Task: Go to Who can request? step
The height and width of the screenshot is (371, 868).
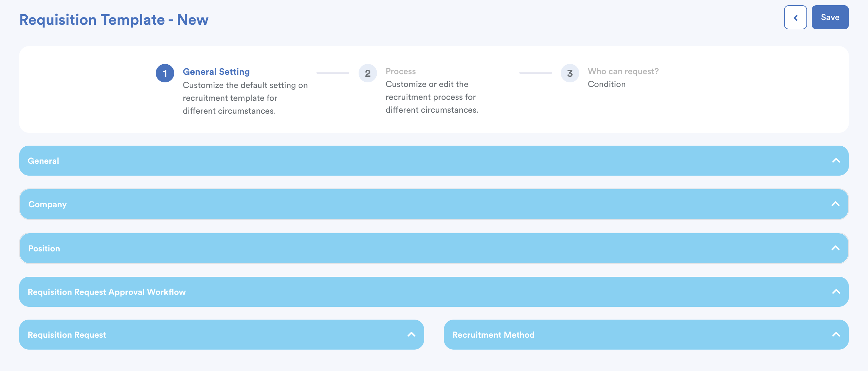Action: 623,71
